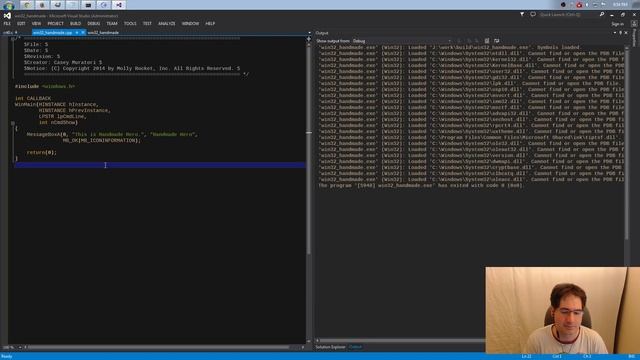Toggle word wrap in Output panel
Viewport: 640px width, 360px height.
point(497,41)
